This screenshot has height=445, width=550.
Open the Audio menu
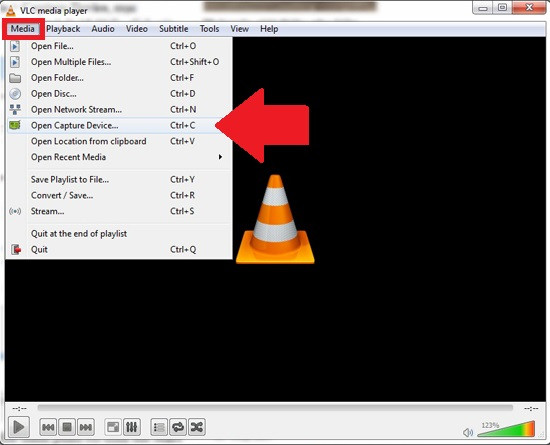pos(103,29)
